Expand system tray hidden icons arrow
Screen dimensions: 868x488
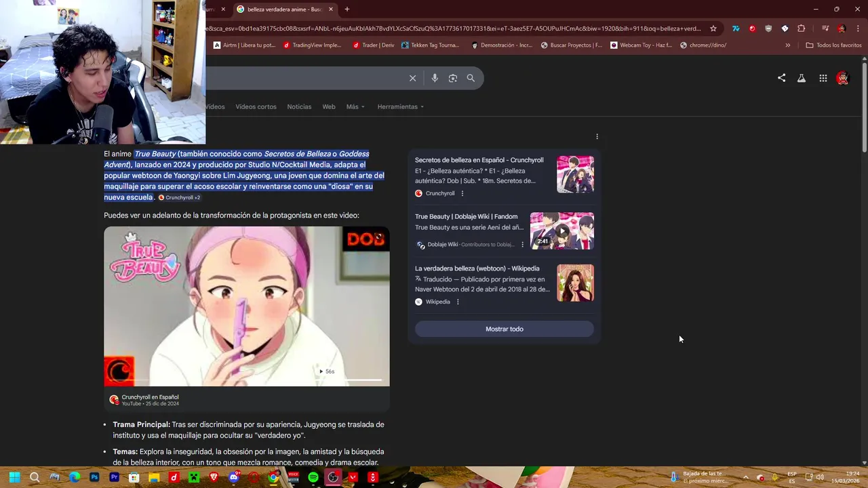click(745, 477)
